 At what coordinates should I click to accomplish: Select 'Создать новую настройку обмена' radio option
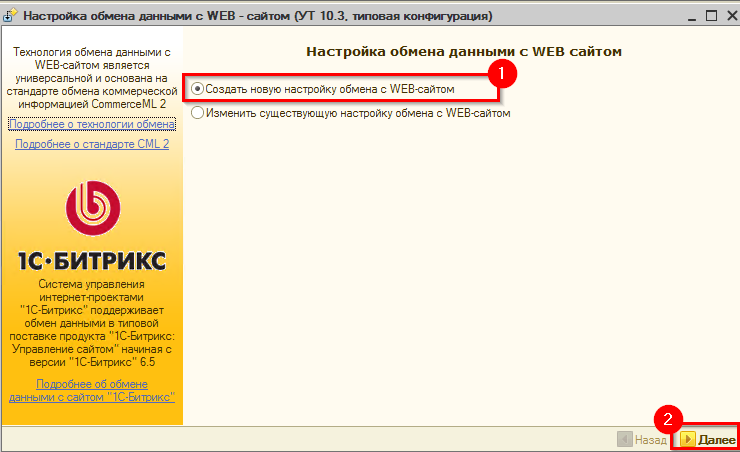197,89
